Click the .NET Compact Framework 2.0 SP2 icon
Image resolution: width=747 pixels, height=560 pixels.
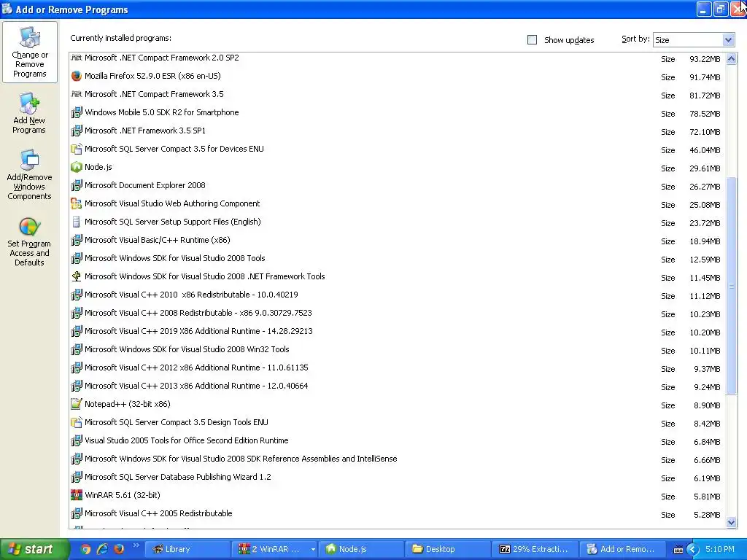pyautogui.click(x=76, y=58)
